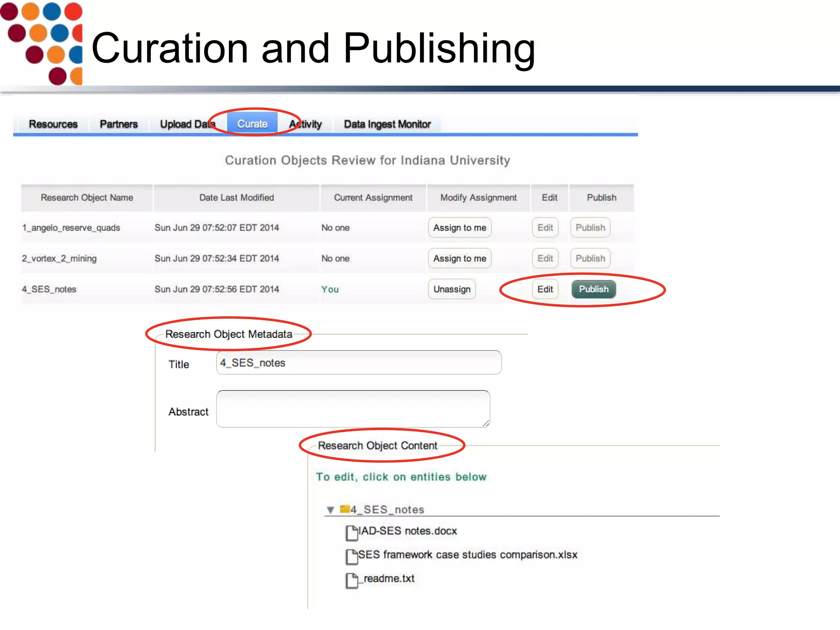Click the Modify Assignment column header

(x=479, y=198)
